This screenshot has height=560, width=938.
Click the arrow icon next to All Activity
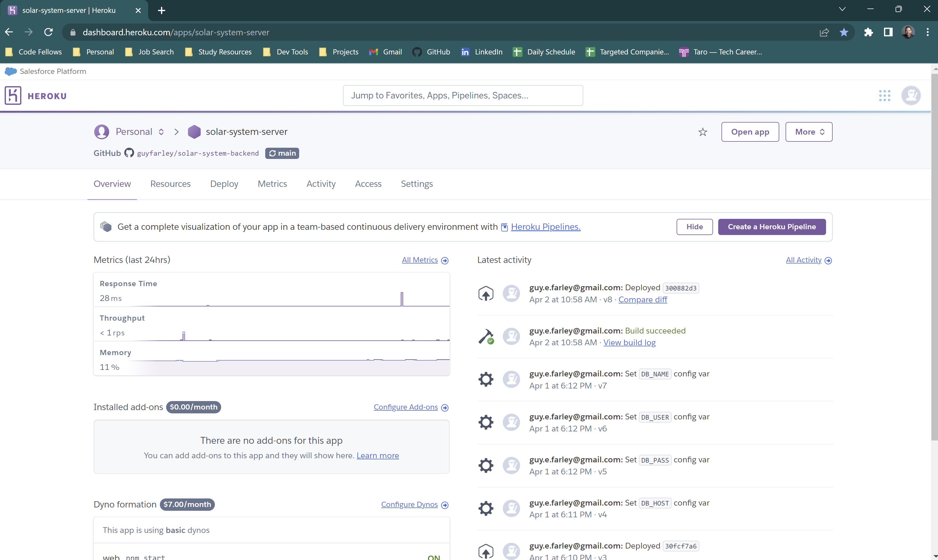pos(828,260)
